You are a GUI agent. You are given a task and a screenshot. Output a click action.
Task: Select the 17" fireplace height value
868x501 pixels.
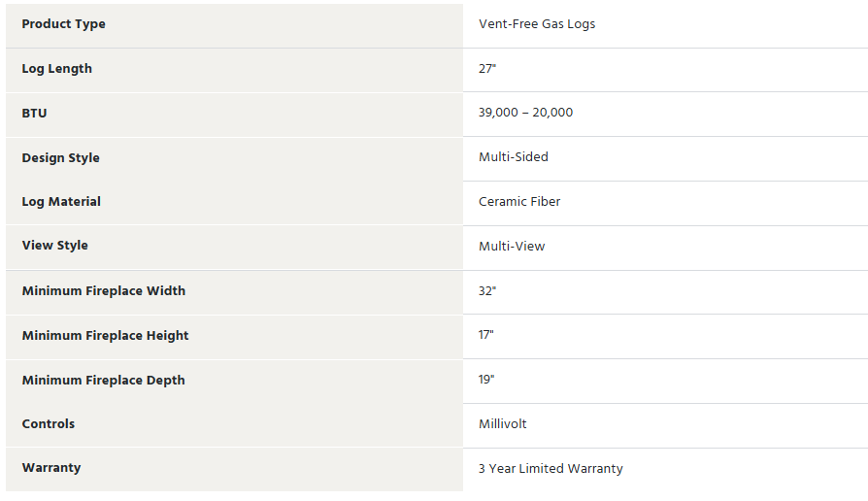tap(486, 335)
